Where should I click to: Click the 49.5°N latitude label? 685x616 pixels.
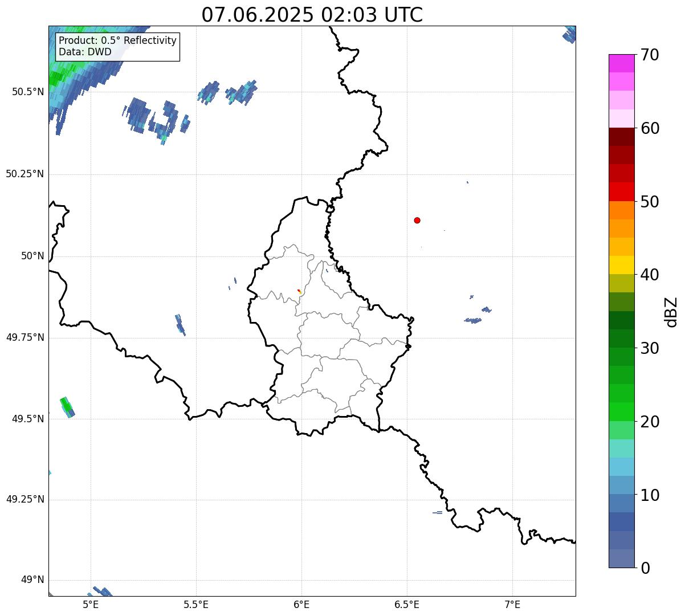[27, 419]
